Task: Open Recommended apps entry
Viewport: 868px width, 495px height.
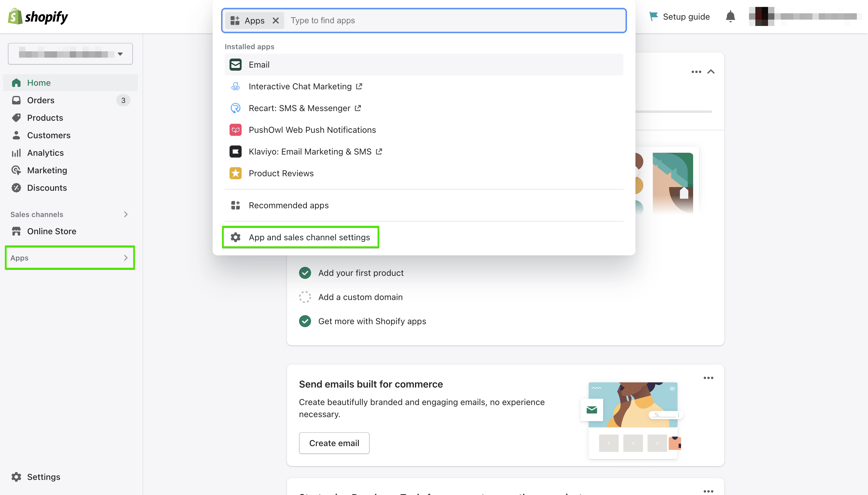Action: point(424,205)
